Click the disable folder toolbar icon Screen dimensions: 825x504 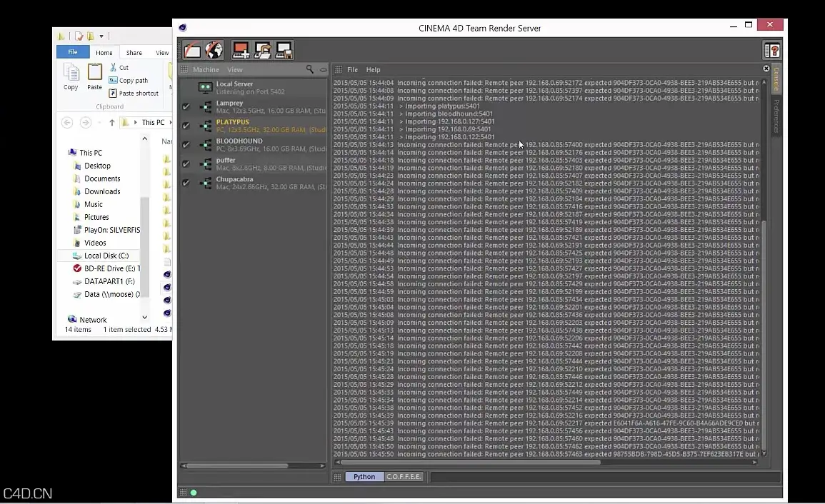point(192,50)
